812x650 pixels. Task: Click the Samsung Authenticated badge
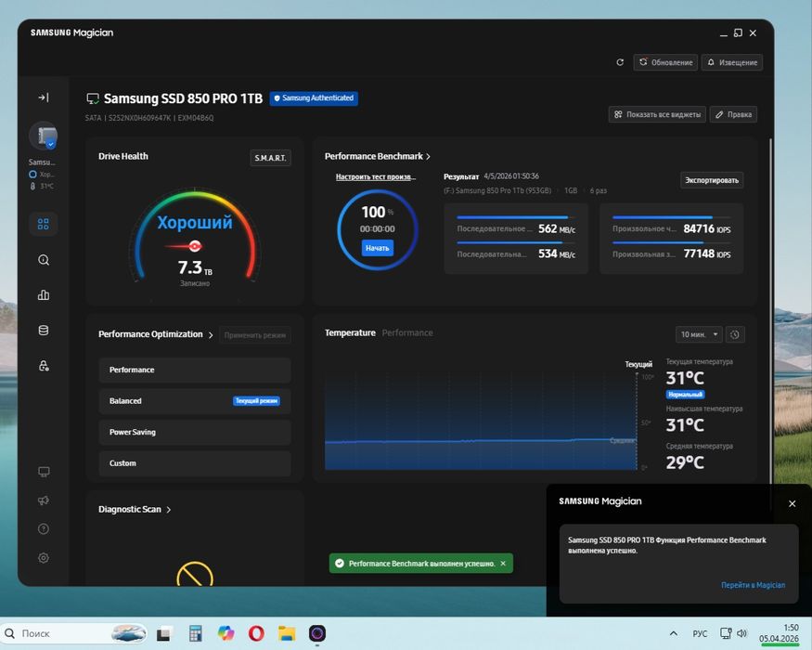click(x=314, y=98)
